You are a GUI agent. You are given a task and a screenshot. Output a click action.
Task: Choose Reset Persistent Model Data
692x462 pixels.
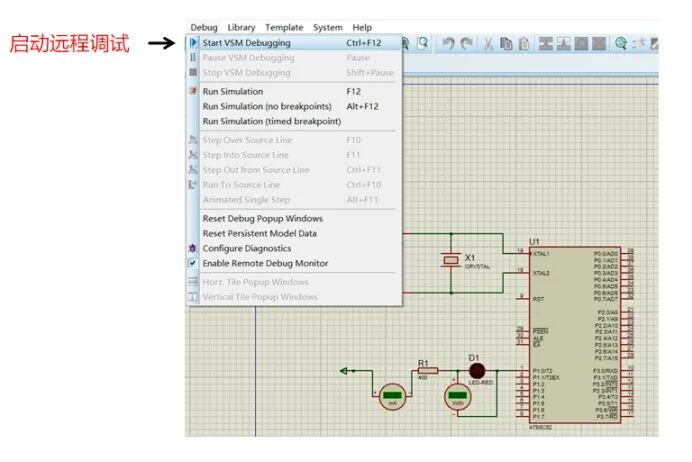tap(294, 233)
